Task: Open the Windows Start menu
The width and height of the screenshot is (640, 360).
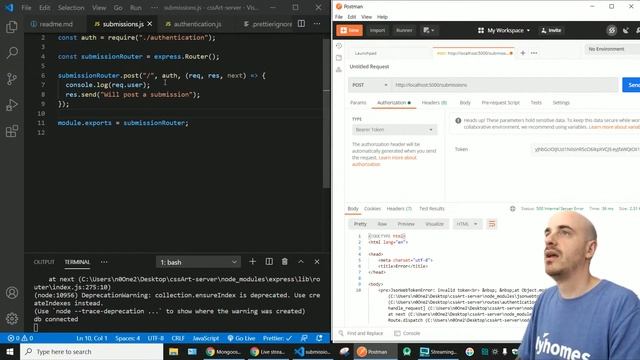Action: [10, 351]
